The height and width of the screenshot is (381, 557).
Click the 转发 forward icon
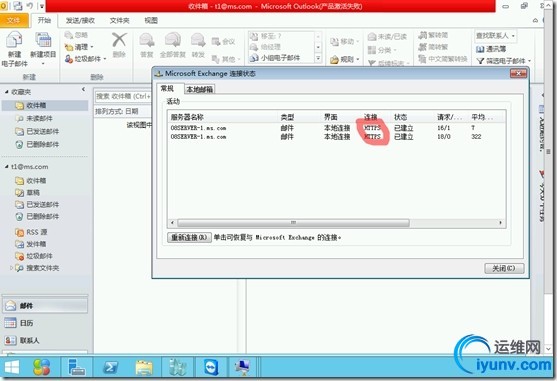tap(198, 40)
